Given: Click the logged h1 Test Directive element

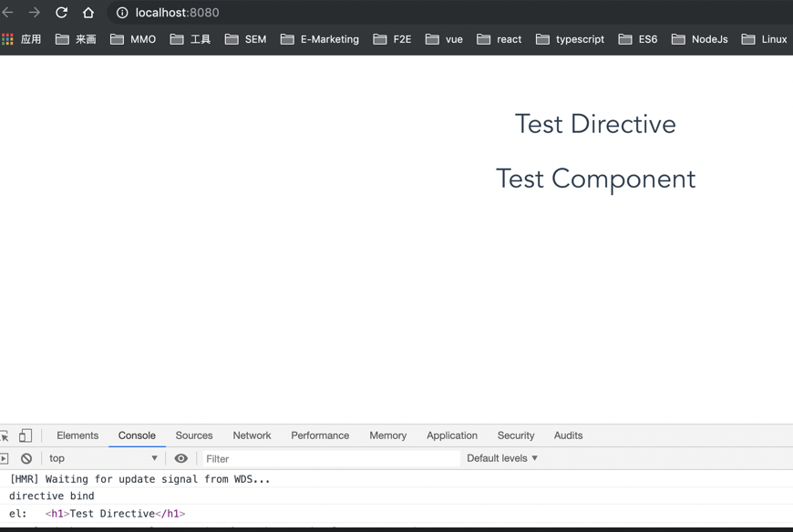Looking at the screenshot, I should pyautogui.click(x=116, y=514).
